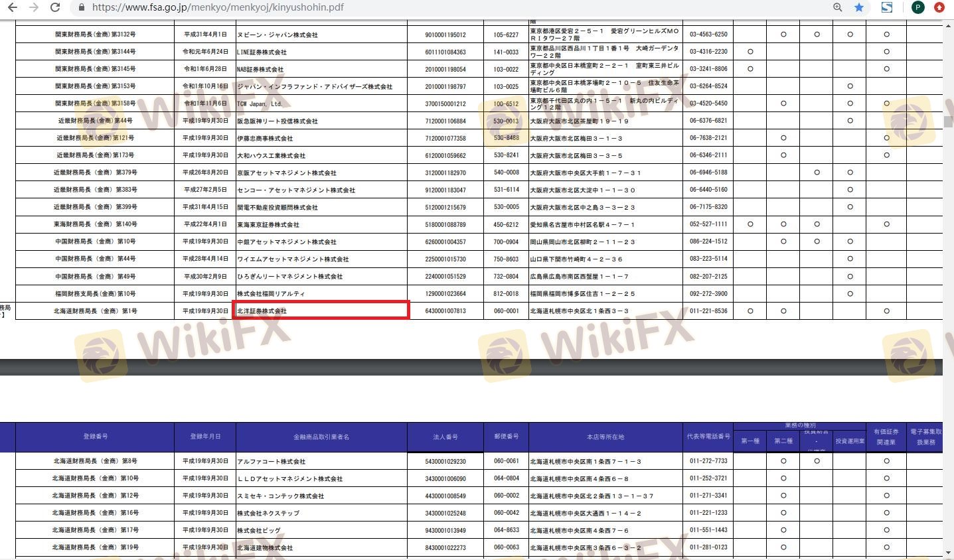Click the 投資運用業 column header
This screenshot has width=954, height=560.
click(850, 441)
